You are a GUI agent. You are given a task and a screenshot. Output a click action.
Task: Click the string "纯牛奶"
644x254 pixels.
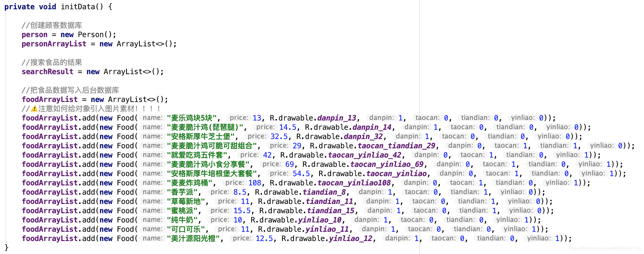[x=182, y=220]
